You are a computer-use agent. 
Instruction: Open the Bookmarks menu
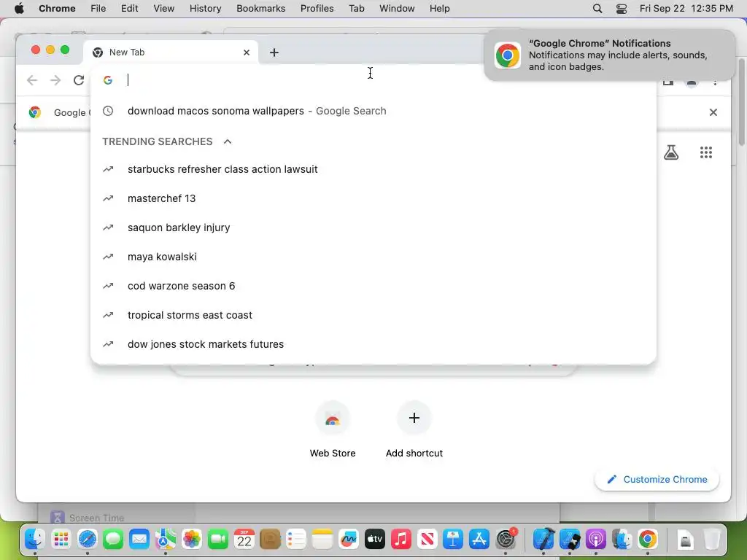[260, 9]
